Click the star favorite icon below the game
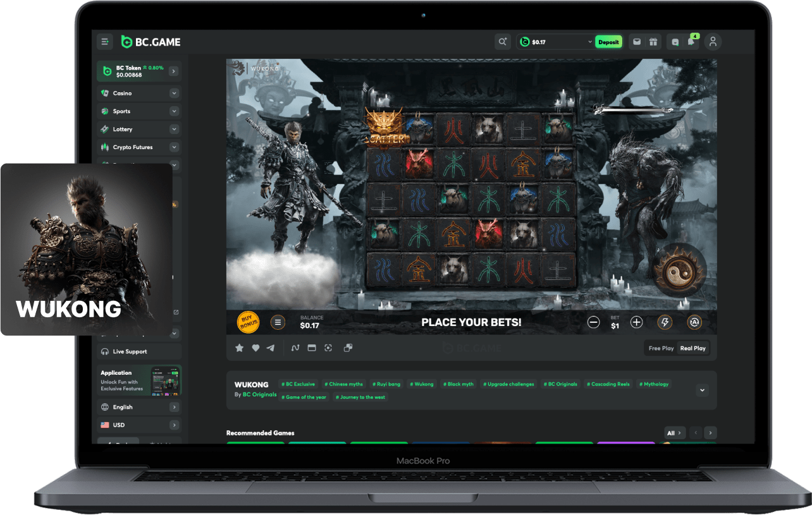Viewport: 812px width, 515px height. click(x=239, y=348)
